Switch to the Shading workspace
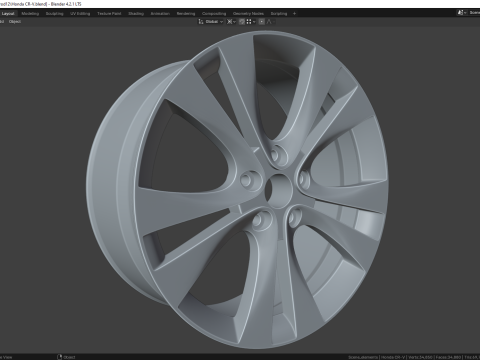This screenshot has height=360, width=480. [x=136, y=14]
